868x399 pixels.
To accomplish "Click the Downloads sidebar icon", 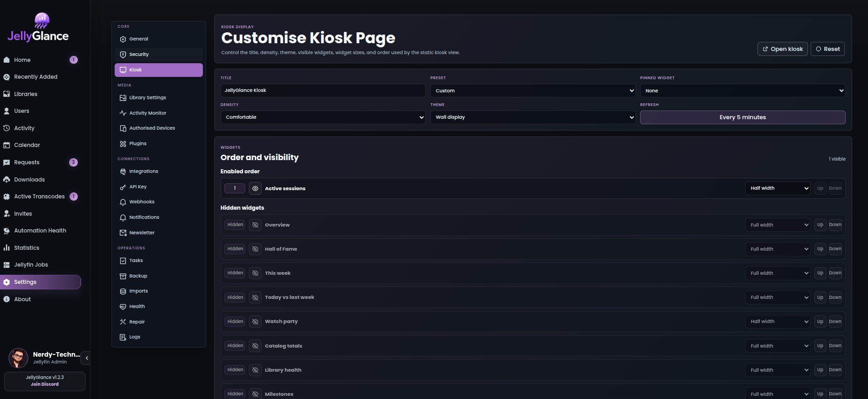I will point(7,180).
